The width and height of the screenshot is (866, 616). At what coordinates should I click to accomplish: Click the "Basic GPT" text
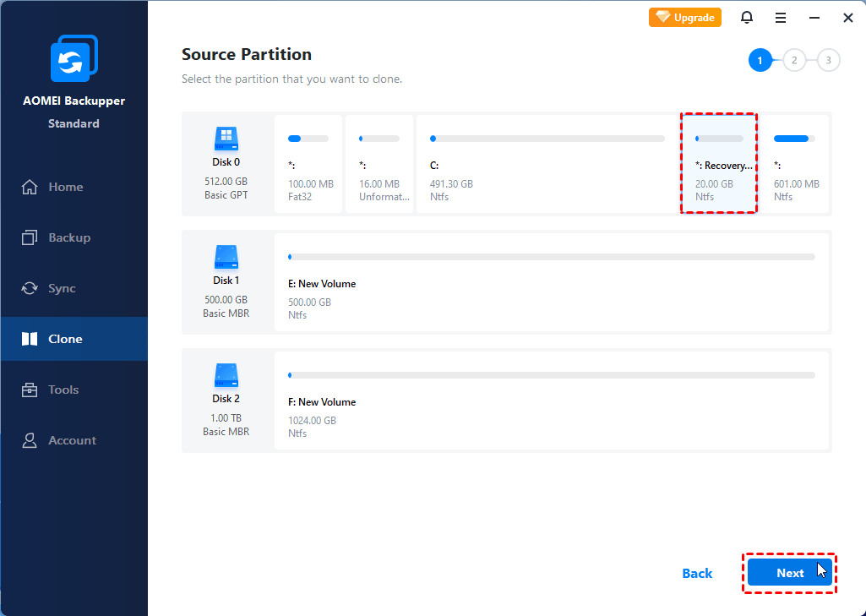click(226, 195)
